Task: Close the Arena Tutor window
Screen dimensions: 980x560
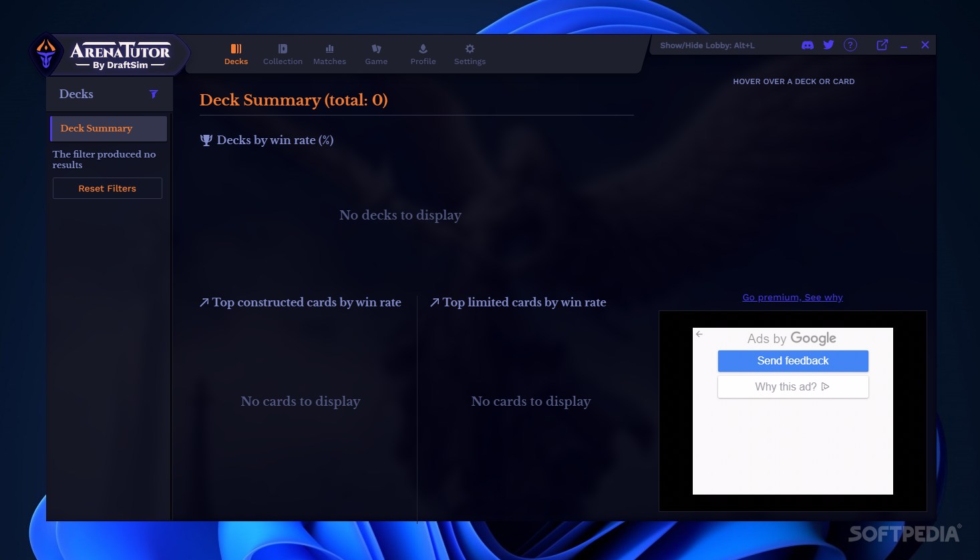Action: [925, 45]
